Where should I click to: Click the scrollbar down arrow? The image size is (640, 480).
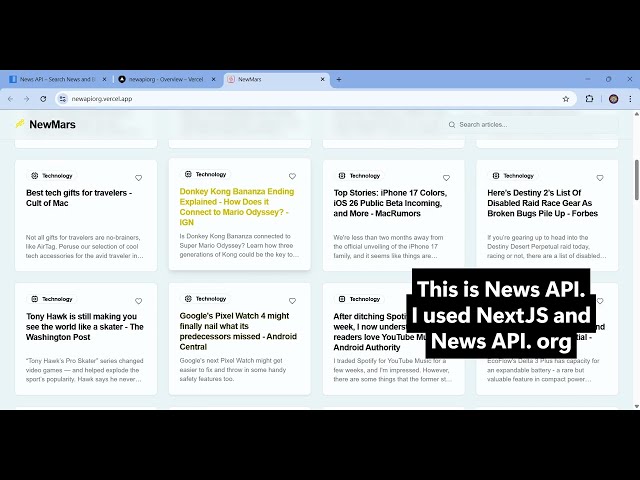coord(636,406)
